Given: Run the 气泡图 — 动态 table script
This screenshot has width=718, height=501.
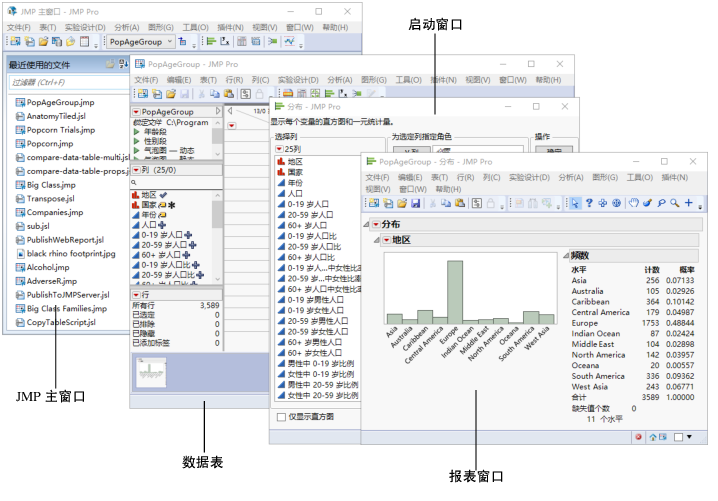Looking at the screenshot, I should click(137, 150).
